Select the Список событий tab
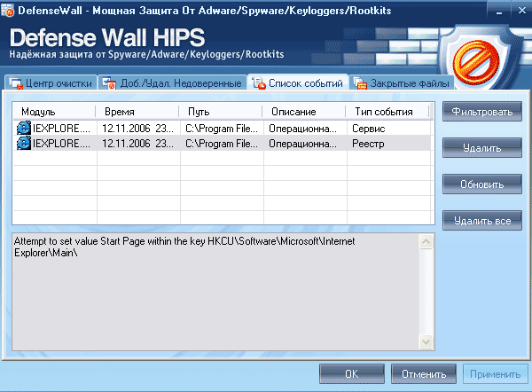The image size is (532, 392). (298, 82)
